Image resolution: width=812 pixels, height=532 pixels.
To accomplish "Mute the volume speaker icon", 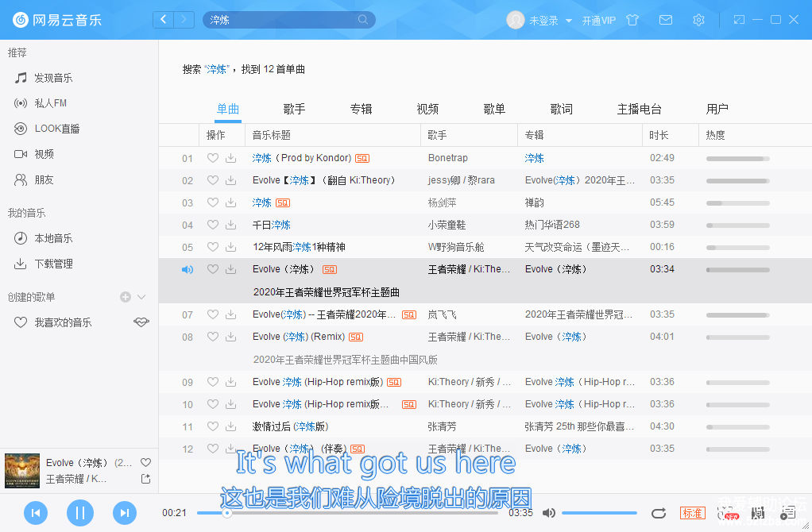I will [x=548, y=513].
